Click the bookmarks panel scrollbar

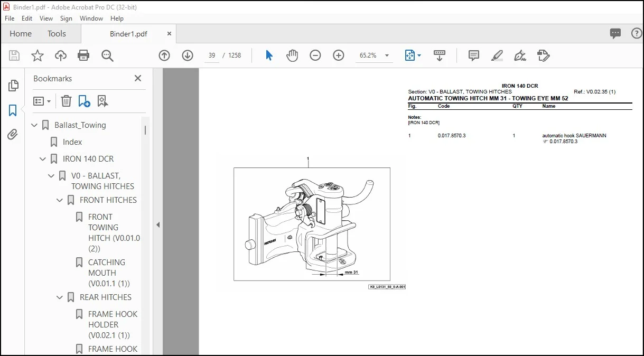(145, 130)
